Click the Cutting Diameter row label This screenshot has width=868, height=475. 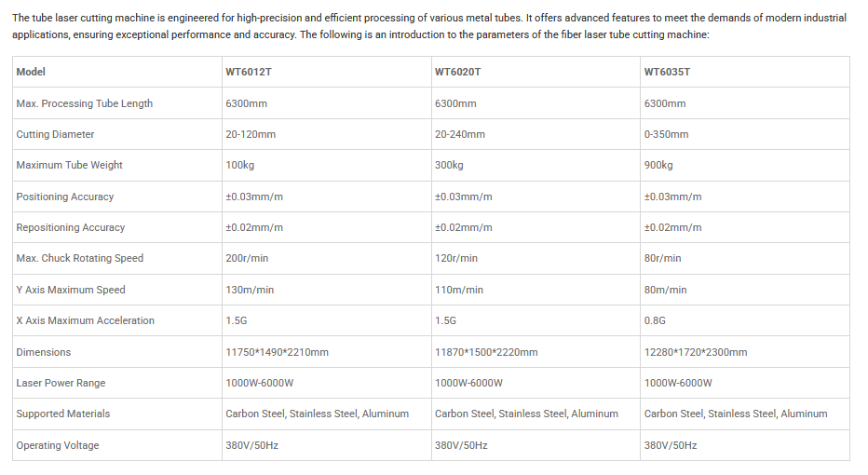pos(55,134)
